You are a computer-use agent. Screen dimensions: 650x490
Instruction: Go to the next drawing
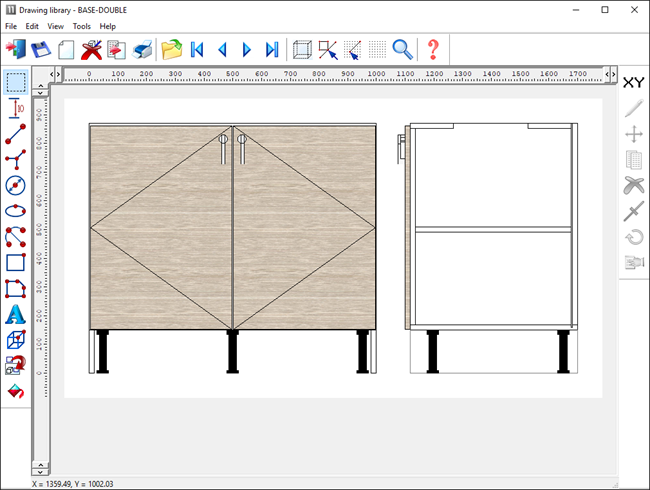[246, 49]
